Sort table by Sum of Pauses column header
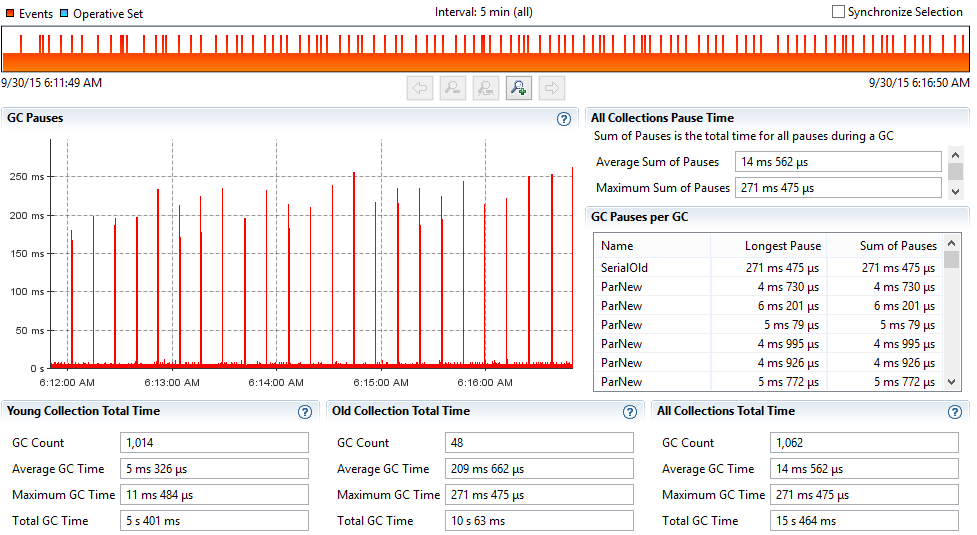The image size is (977, 535). (x=885, y=246)
